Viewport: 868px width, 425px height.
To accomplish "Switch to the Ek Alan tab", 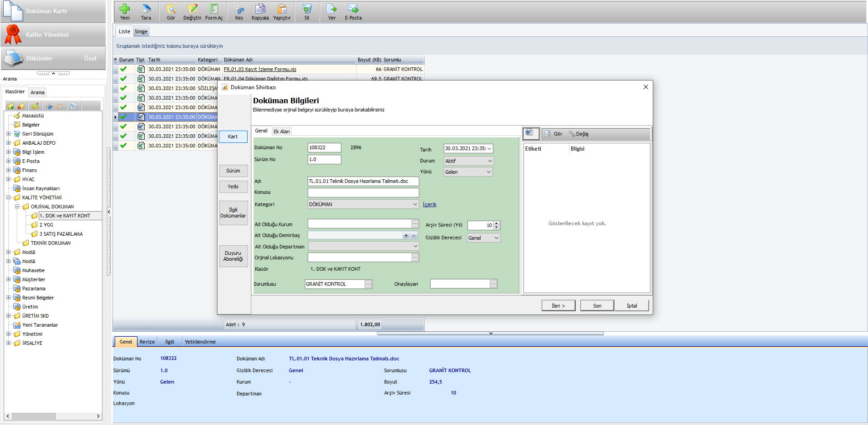I will pyautogui.click(x=281, y=132).
